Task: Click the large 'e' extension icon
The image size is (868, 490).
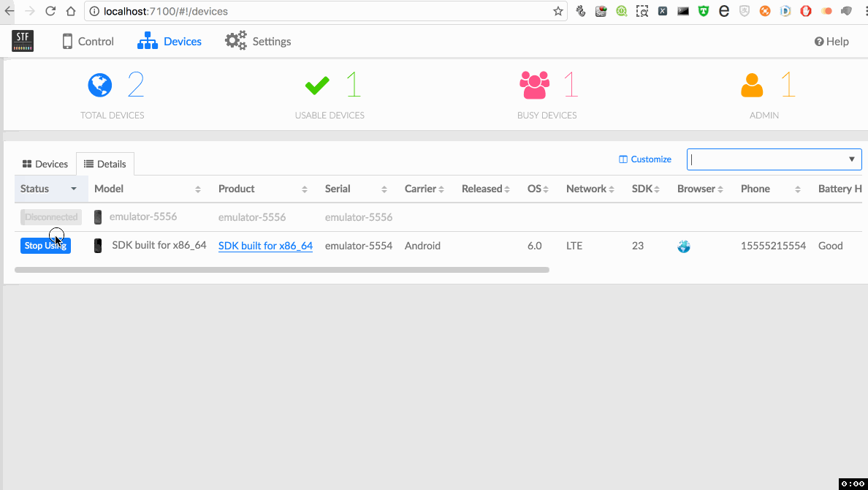Action: tap(724, 11)
